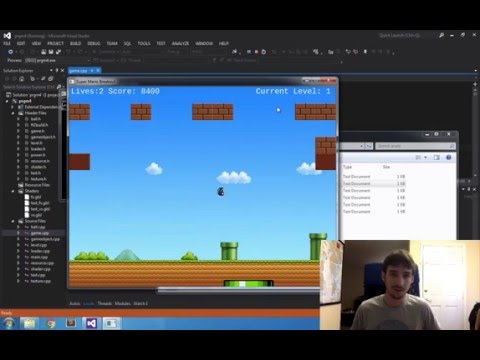Open the FILE menu in Visual Studio

(7, 44)
